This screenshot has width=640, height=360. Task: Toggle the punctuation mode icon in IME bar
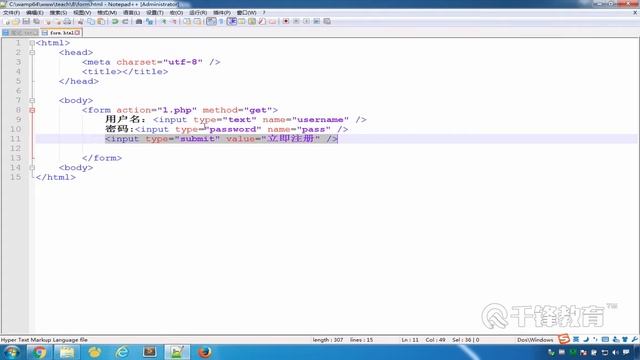(x=595, y=340)
